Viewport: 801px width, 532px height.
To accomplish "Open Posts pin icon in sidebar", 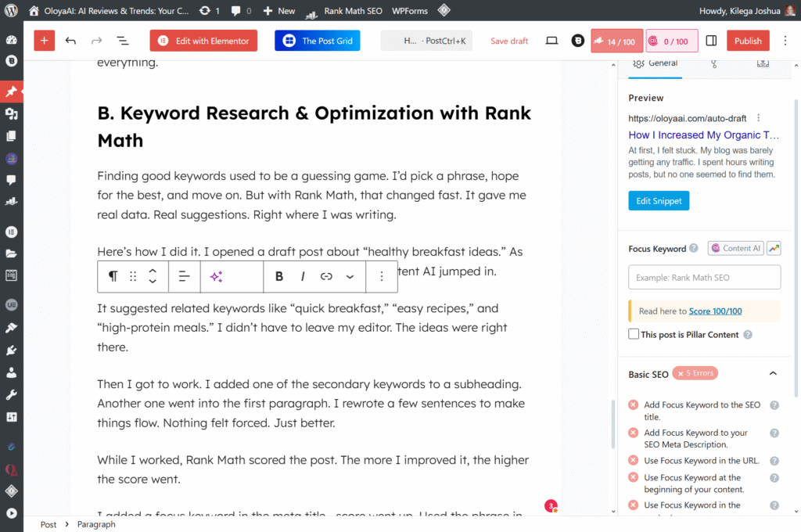I will click(11, 92).
